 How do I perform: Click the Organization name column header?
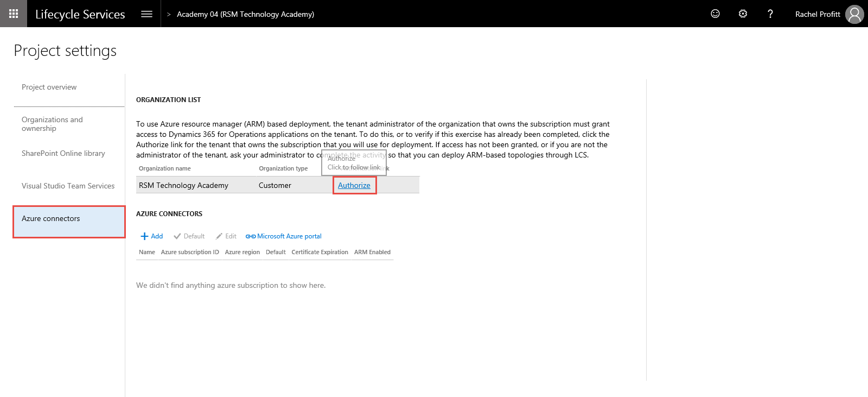point(165,168)
